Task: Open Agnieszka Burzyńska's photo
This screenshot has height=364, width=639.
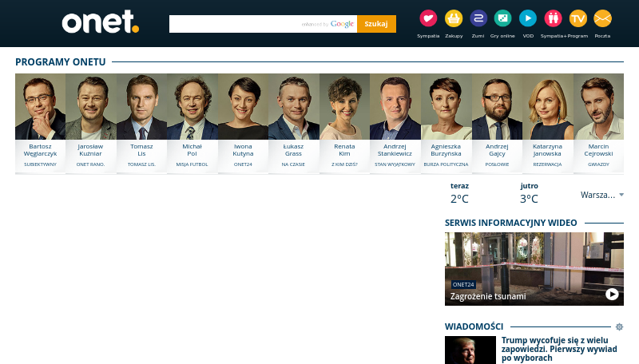Action: click(x=447, y=107)
